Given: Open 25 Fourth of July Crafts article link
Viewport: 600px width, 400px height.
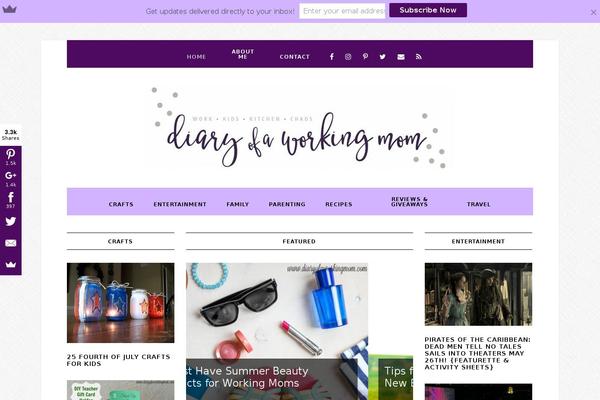Looking at the screenshot, I should pyautogui.click(x=119, y=360).
